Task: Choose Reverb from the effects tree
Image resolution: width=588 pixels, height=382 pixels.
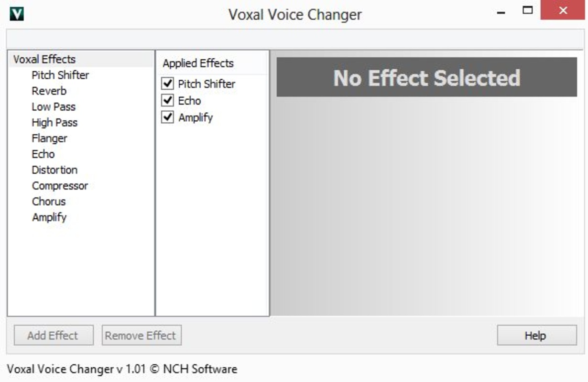Action: [49, 91]
